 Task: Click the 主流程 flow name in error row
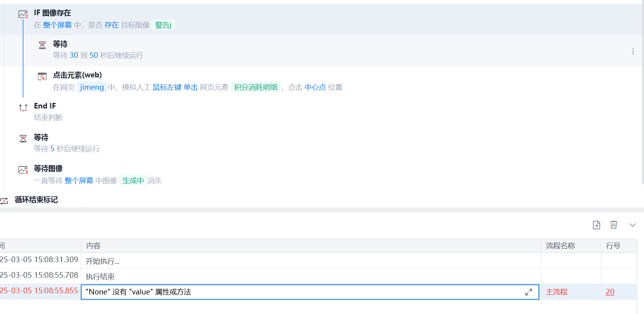click(556, 292)
